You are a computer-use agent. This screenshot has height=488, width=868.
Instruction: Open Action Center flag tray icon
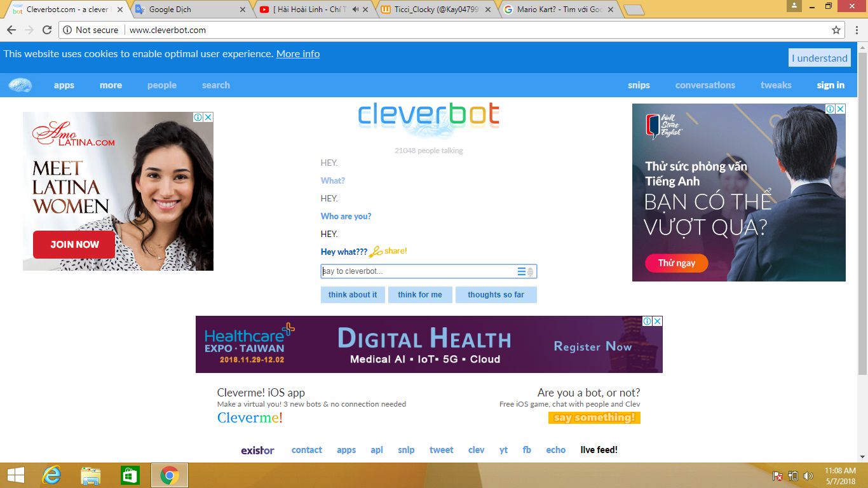[x=777, y=476]
